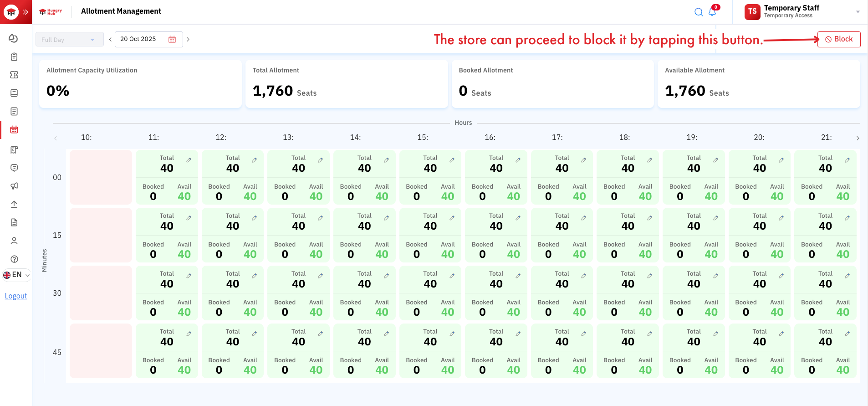Open the megaphone promotions sidebar icon
The width and height of the screenshot is (868, 406).
tap(14, 186)
